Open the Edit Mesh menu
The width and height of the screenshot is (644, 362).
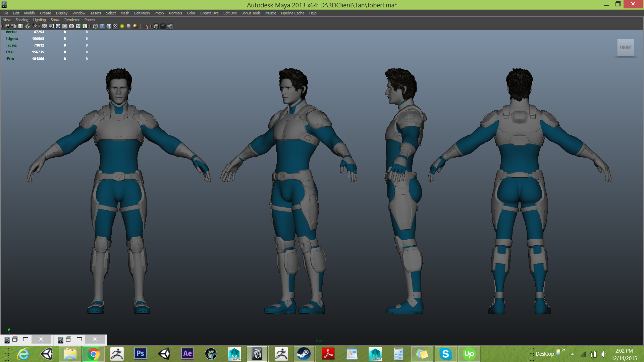(142, 13)
